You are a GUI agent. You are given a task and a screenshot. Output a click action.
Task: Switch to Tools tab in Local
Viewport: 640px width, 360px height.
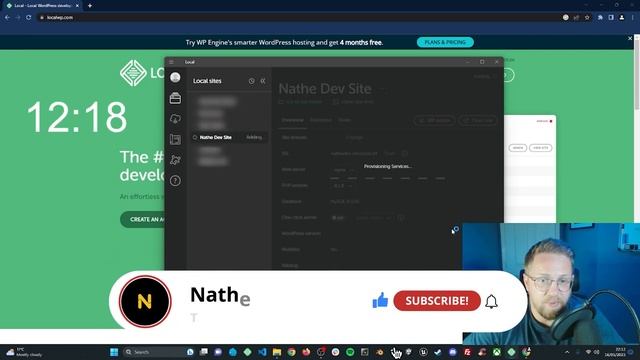tap(344, 120)
